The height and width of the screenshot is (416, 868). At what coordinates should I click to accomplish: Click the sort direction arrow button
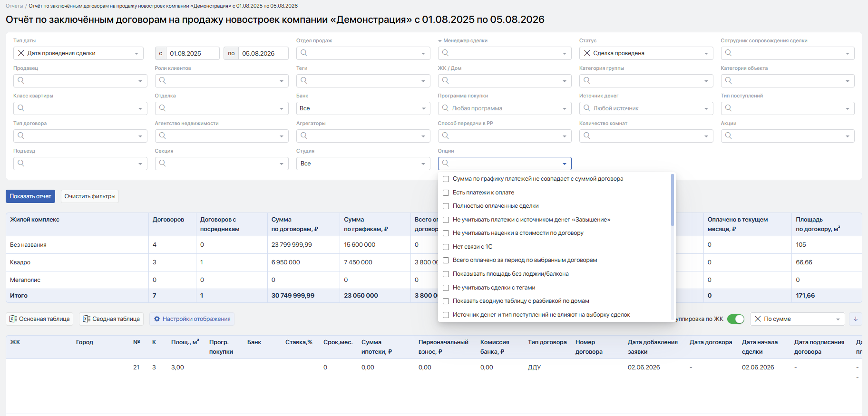856,319
